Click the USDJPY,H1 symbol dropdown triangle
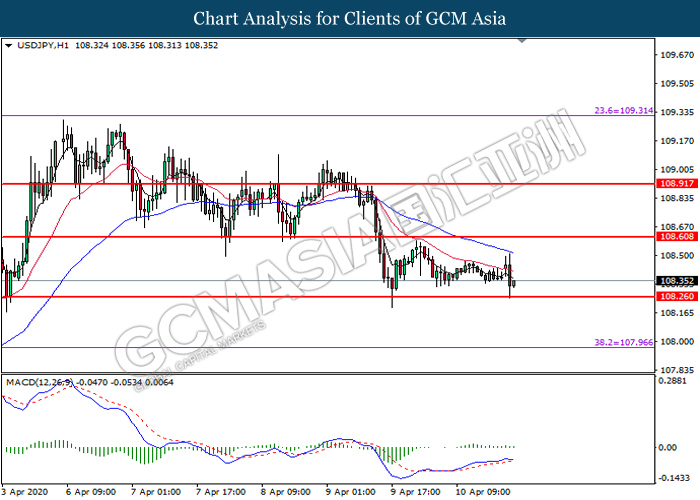Image resolution: width=700 pixels, height=500 pixels. coord(8,46)
